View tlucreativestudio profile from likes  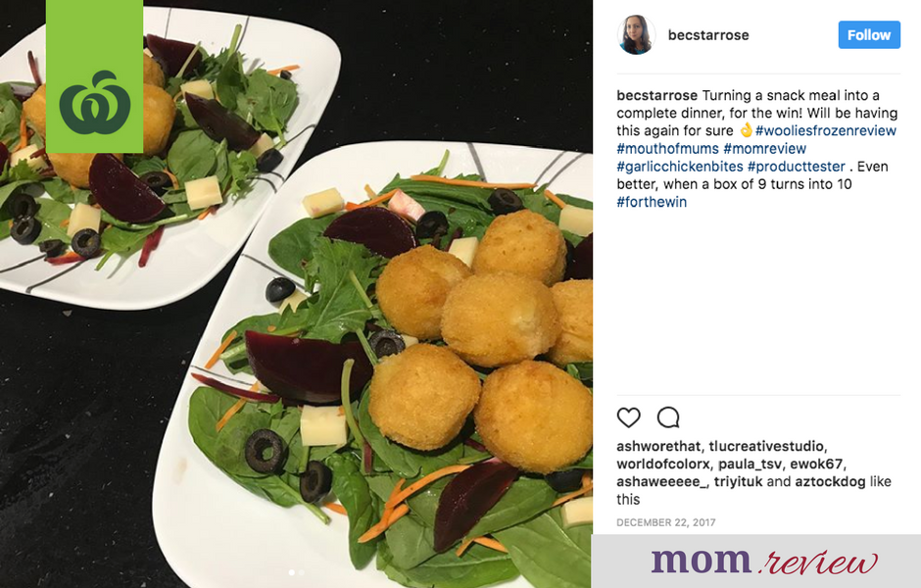766,446
